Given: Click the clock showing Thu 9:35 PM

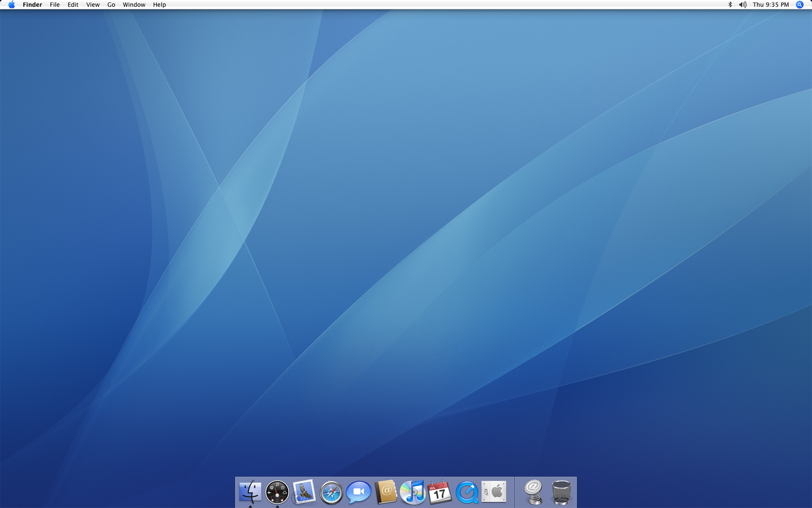Looking at the screenshot, I should (771, 5).
